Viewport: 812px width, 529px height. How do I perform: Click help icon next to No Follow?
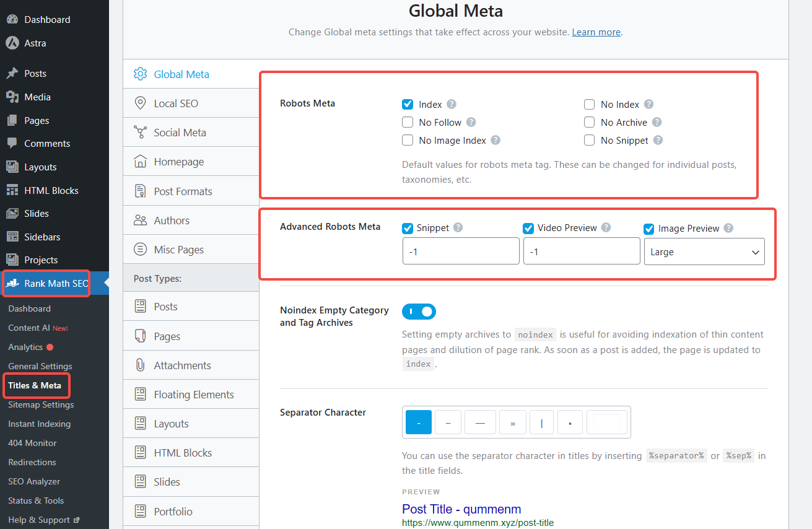(471, 123)
